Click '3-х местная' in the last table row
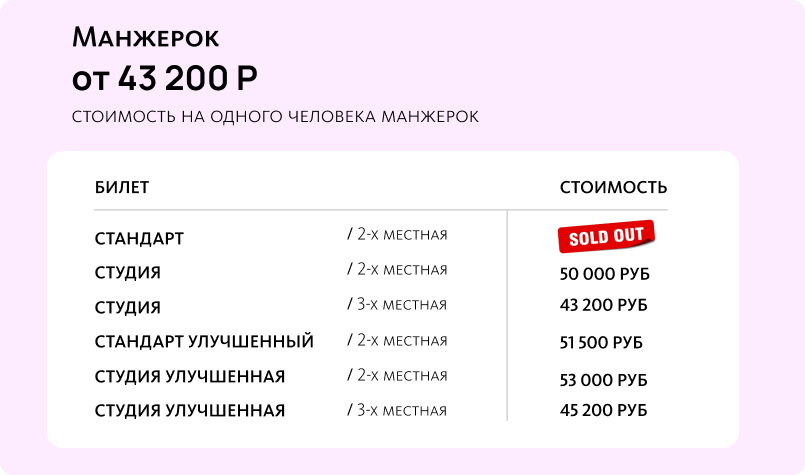The width and height of the screenshot is (805, 475). point(397,410)
